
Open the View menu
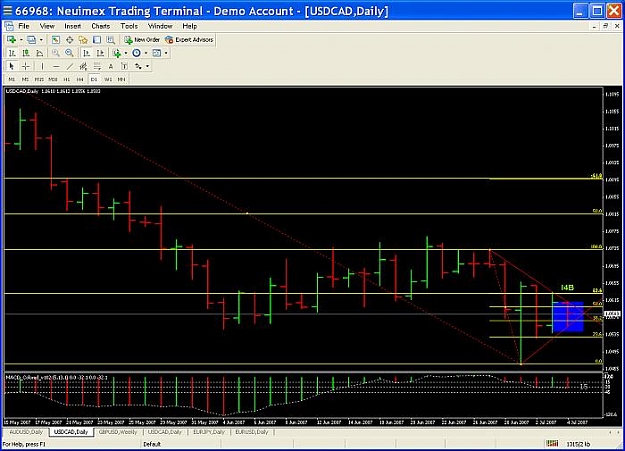pyautogui.click(x=47, y=26)
